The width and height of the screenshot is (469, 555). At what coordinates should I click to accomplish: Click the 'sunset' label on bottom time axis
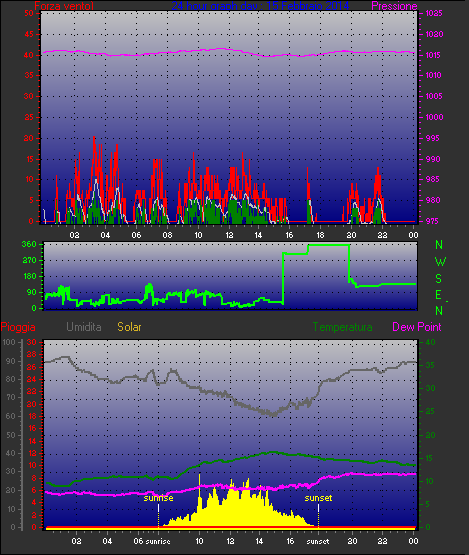318,541
